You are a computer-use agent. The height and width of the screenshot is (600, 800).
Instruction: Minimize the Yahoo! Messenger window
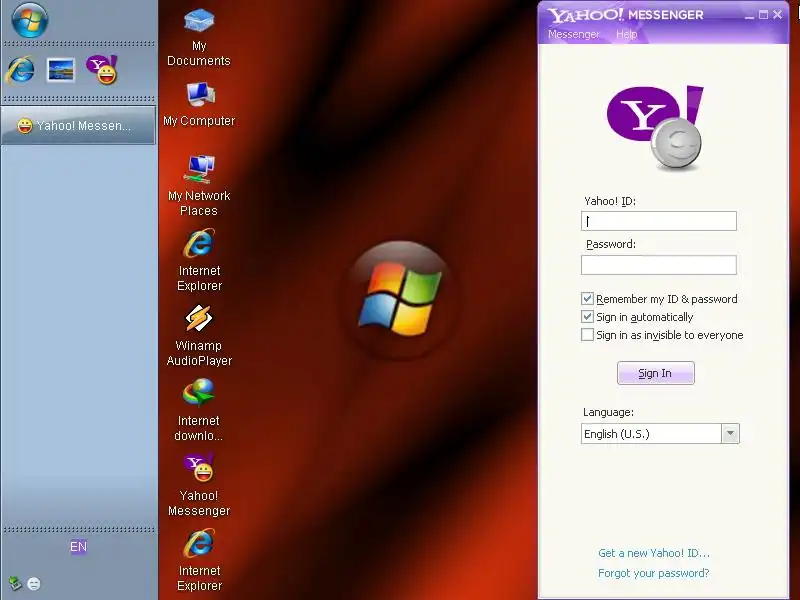tap(749, 15)
